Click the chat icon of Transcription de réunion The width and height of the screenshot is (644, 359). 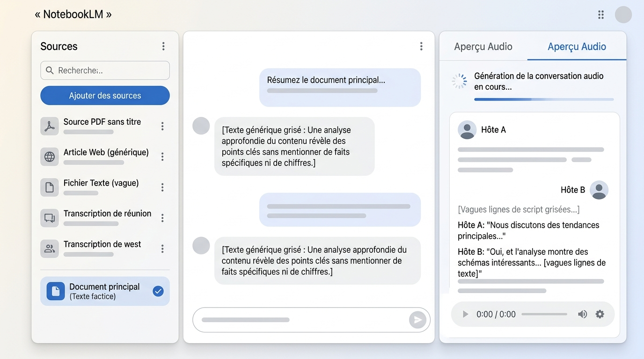click(x=50, y=218)
